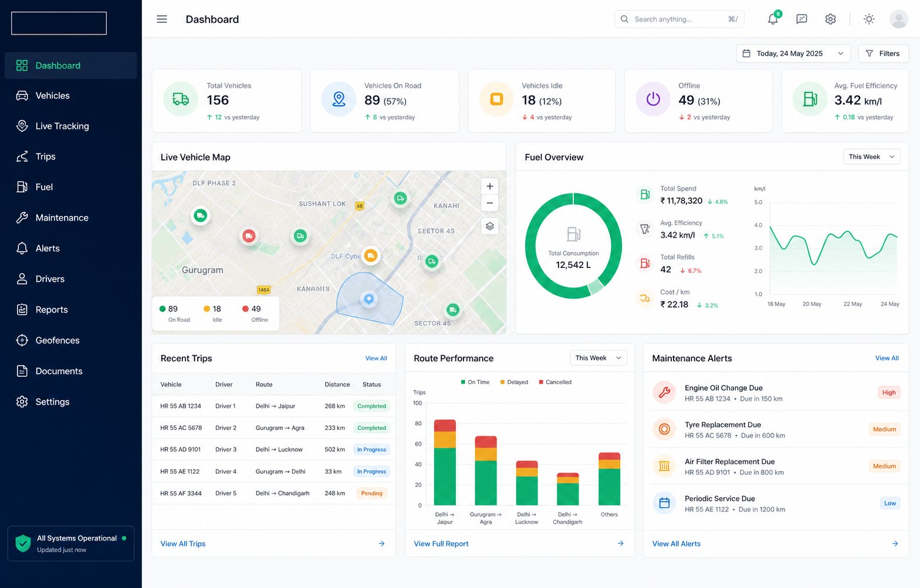Viewport: 920px width, 588px height.
Task: Click Periodic Service calendar icon
Action: click(x=664, y=503)
